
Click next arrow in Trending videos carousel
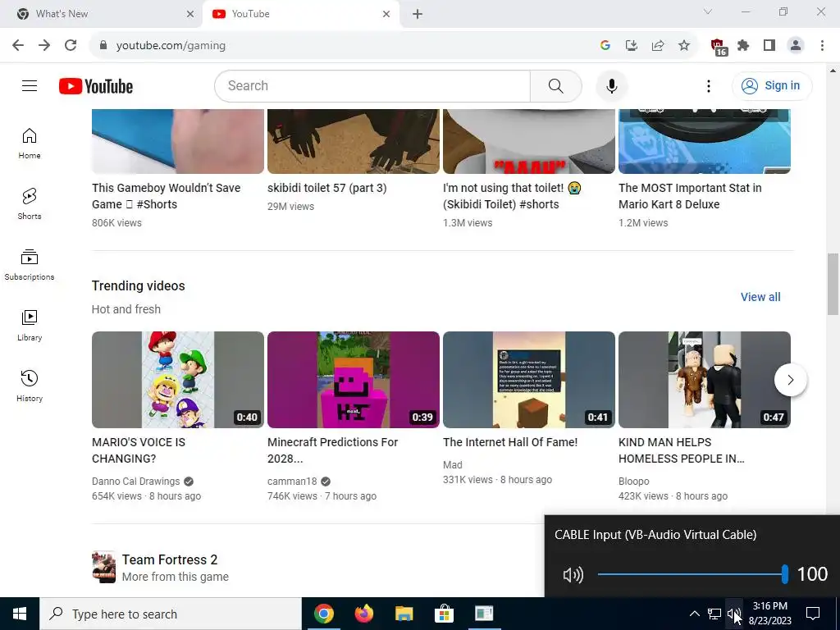pyautogui.click(x=790, y=380)
